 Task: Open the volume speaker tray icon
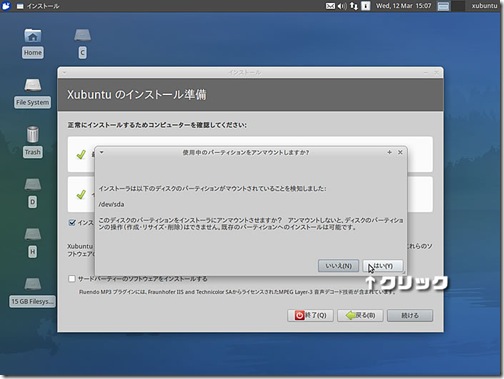click(342, 6)
